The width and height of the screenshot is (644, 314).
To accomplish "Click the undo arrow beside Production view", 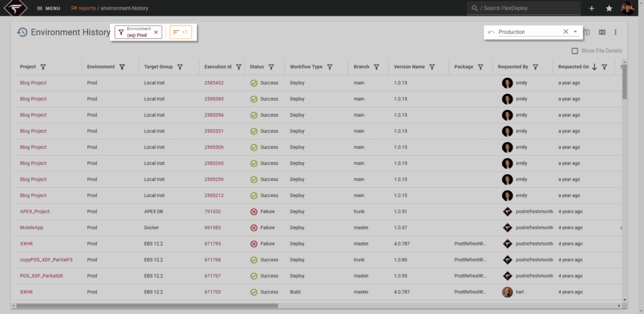I will point(491,32).
